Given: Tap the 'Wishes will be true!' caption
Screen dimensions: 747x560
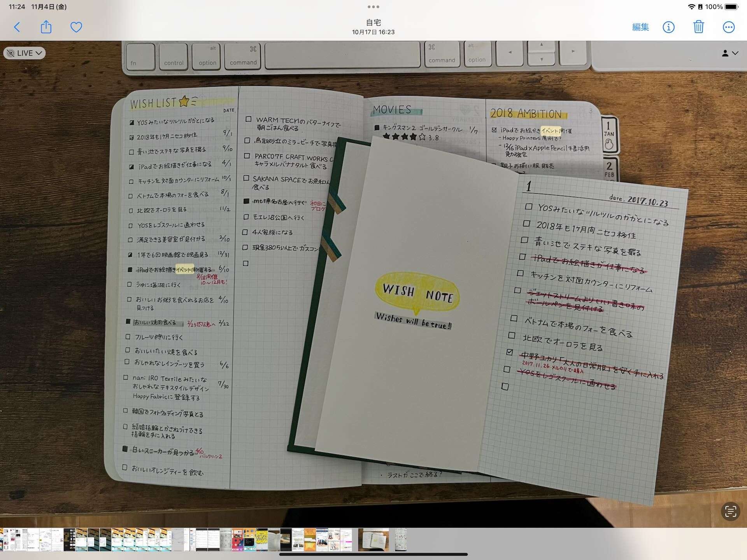Looking at the screenshot, I should 413,321.
